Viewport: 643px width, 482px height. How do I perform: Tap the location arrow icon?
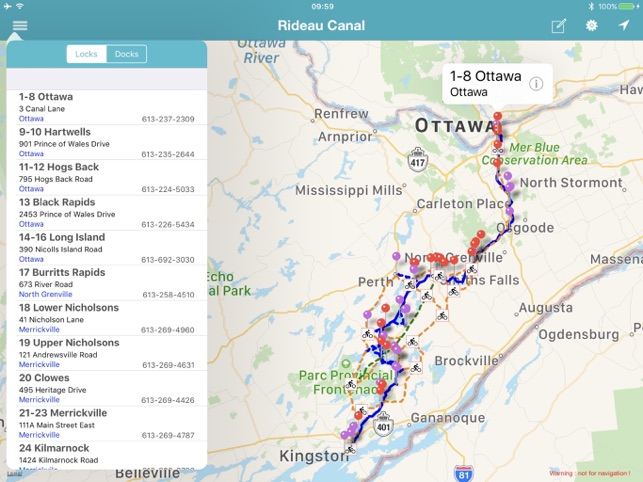[x=624, y=25]
